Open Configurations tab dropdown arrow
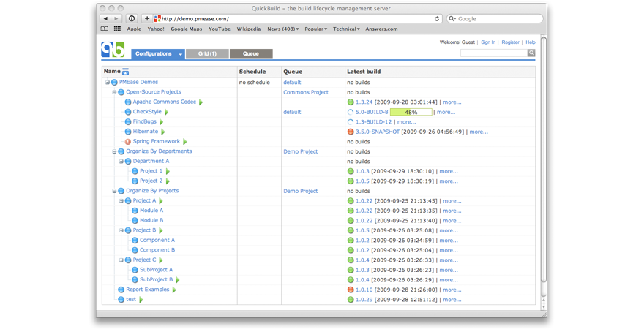Image resolution: width=644 pixels, height=329 pixels. (x=180, y=54)
